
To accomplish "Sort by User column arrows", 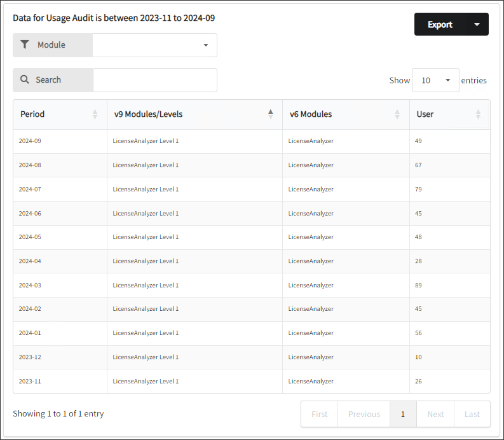I will coord(478,114).
